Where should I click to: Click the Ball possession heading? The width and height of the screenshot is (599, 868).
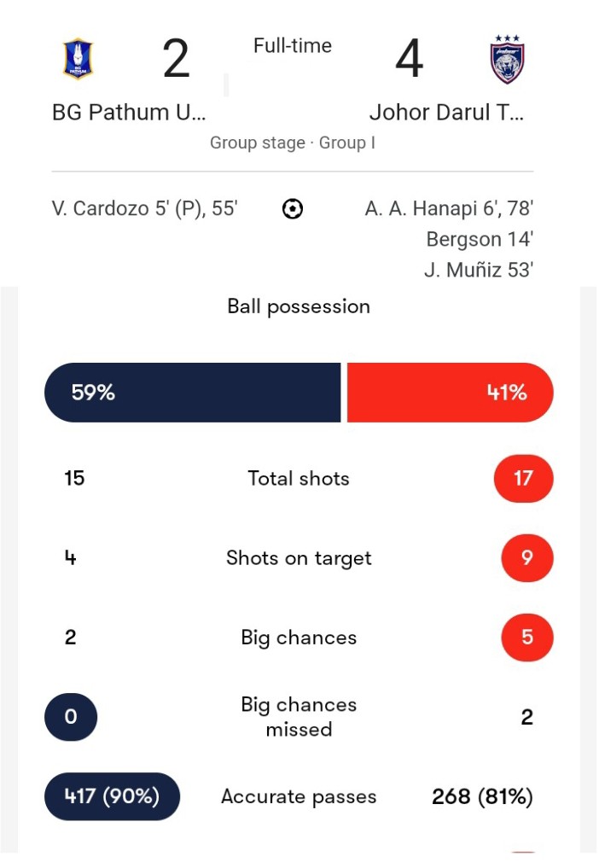point(299,306)
